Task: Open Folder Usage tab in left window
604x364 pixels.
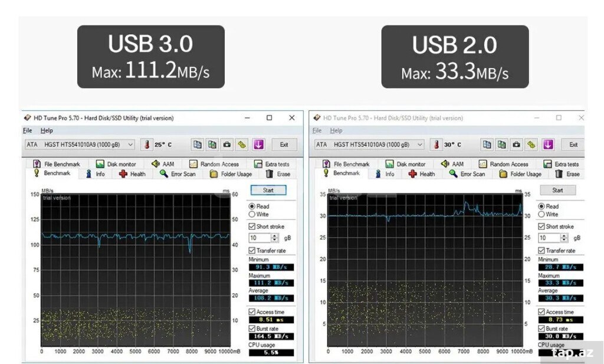Action: [x=231, y=174]
